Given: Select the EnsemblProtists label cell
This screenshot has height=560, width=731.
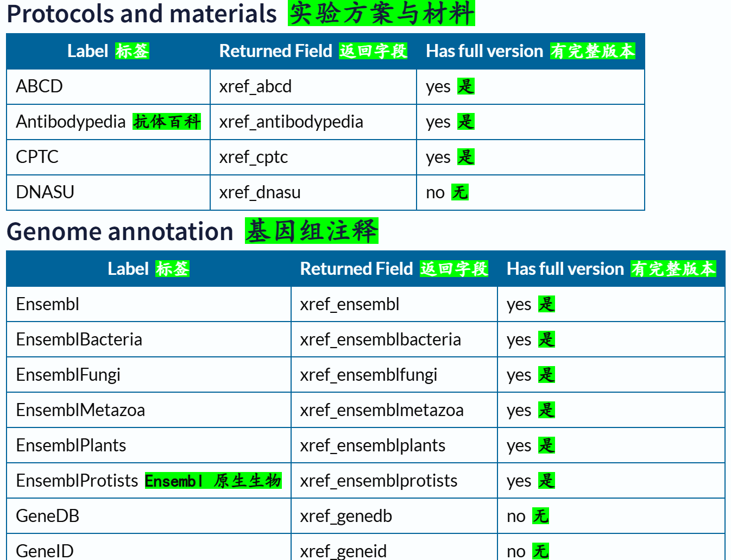Looking at the screenshot, I should point(149,481).
